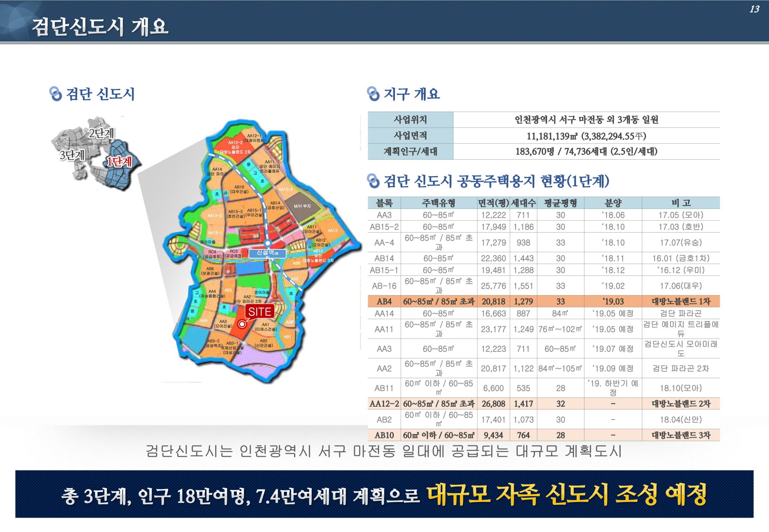Select the 2단계 label on the small map
The width and height of the screenshot is (769, 532).
pos(101,133)
